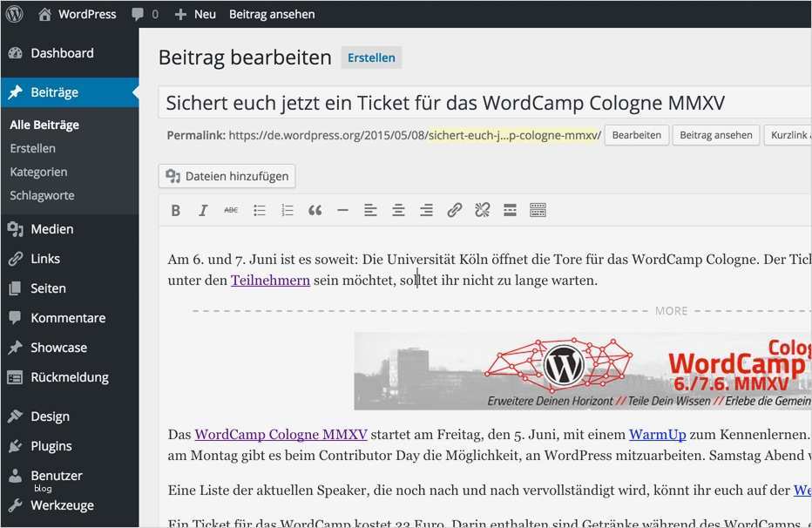Viewport: 812px width, 528px height.
Task: Open Kategorien under Beiträge
Action: (x=38, y=172)
